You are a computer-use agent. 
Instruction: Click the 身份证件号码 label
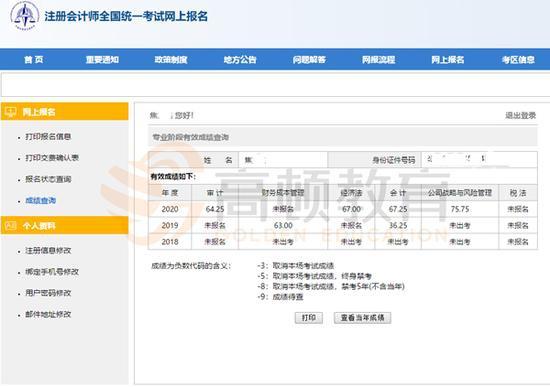pos(394,160)
